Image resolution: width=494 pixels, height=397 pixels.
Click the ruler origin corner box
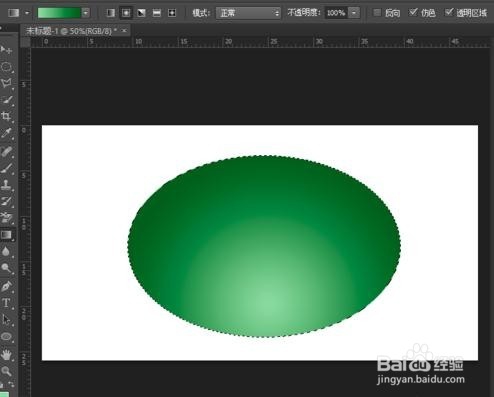(x=26, y=42)
